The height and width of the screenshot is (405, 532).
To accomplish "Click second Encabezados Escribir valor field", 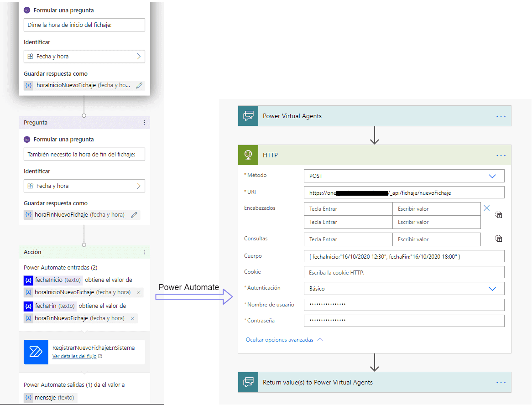I will tap(437, 222).
